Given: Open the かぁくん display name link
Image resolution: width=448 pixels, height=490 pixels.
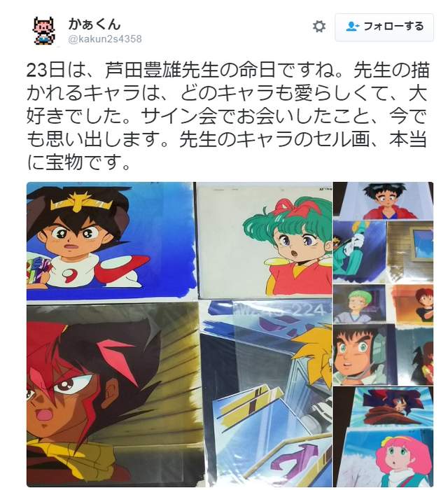Looking at the screenshot, I should click(x=94, y=24).
